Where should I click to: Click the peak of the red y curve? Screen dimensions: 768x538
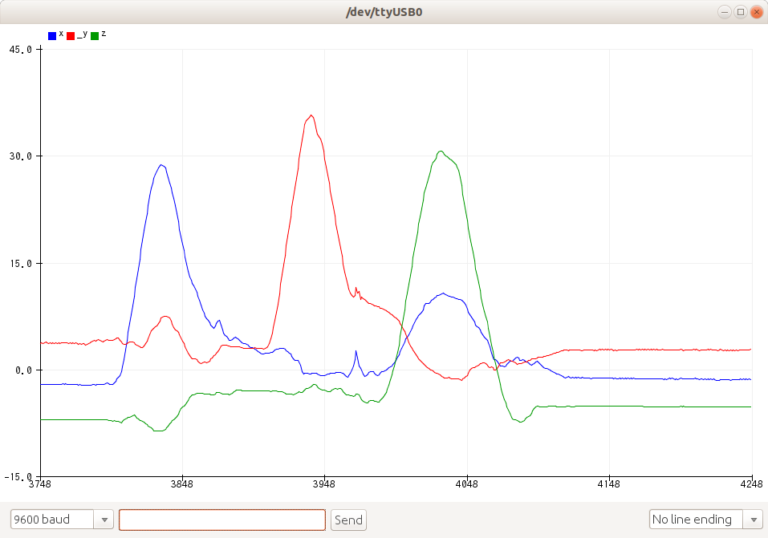click(x=312, y=115)
